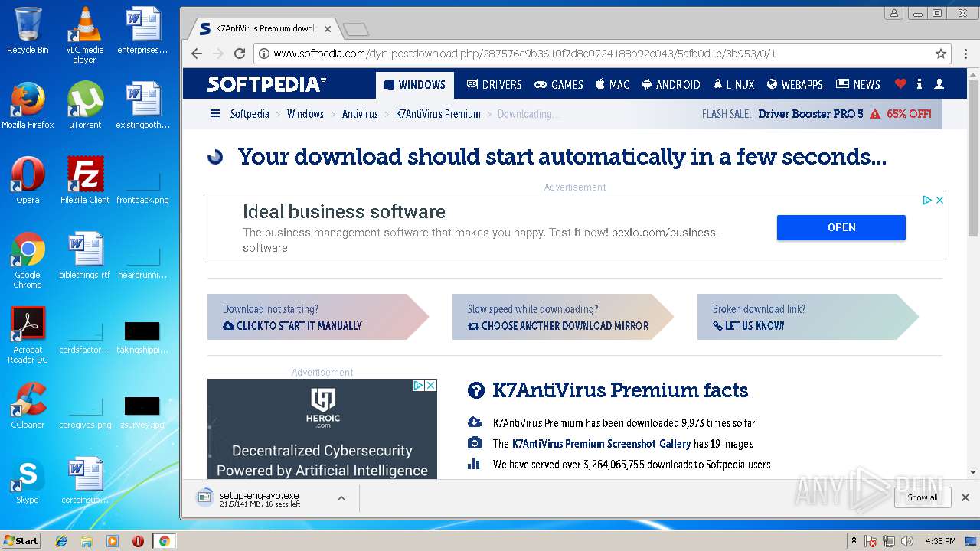Select the enterprises Word document icon
Viewport: 980px width, 551px height.
click(x=142, y=31)
